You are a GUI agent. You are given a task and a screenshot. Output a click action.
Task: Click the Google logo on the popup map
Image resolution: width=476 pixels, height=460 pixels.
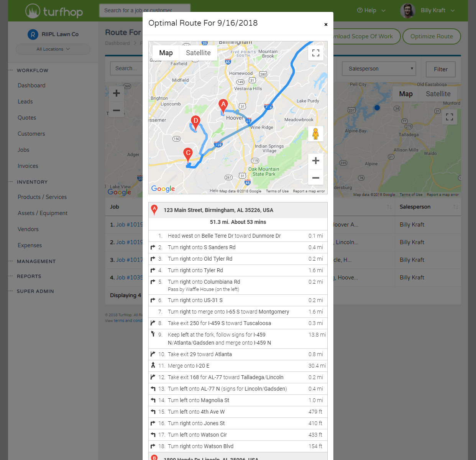162,189
